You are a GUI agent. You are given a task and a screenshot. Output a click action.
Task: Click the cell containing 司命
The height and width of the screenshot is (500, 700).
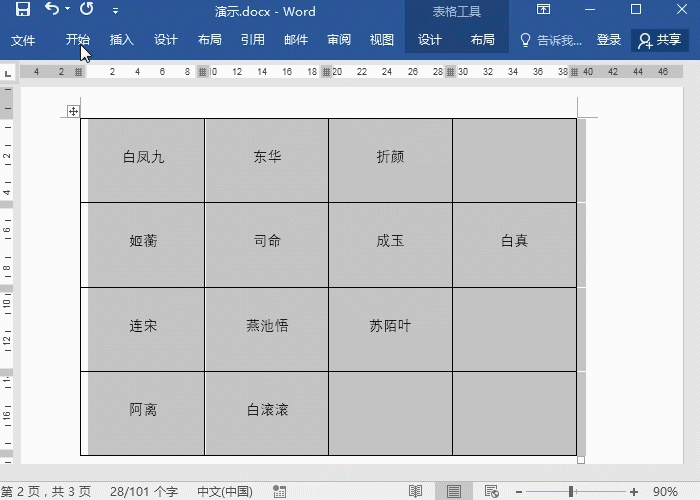tap(267, 245)
